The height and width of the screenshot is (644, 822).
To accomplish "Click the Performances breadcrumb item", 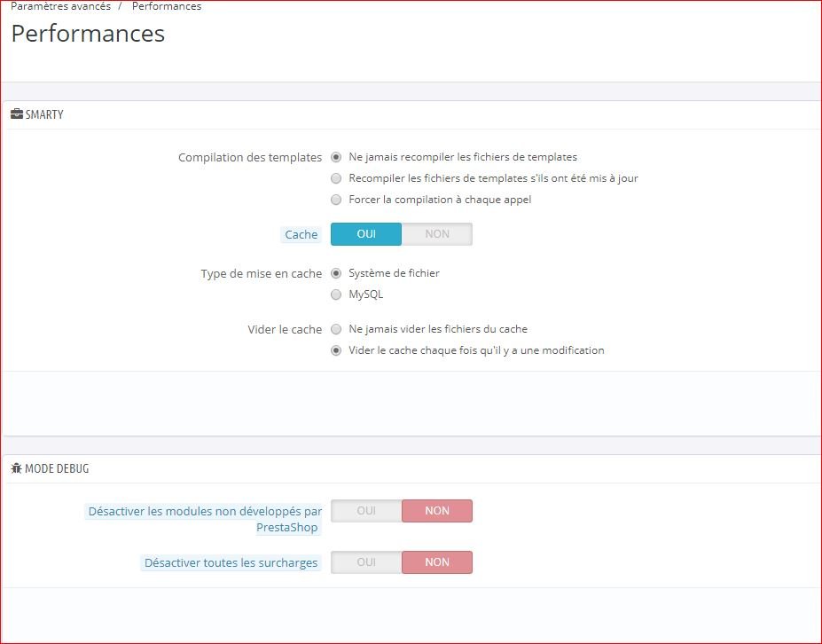I will pyautogui.click(x=167, y=6).
